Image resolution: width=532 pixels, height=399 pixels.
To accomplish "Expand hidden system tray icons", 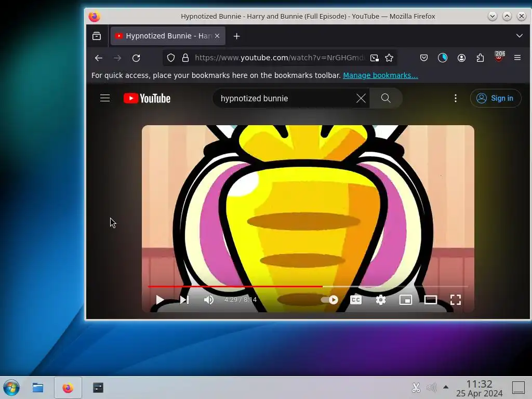I will pos(446,387).
